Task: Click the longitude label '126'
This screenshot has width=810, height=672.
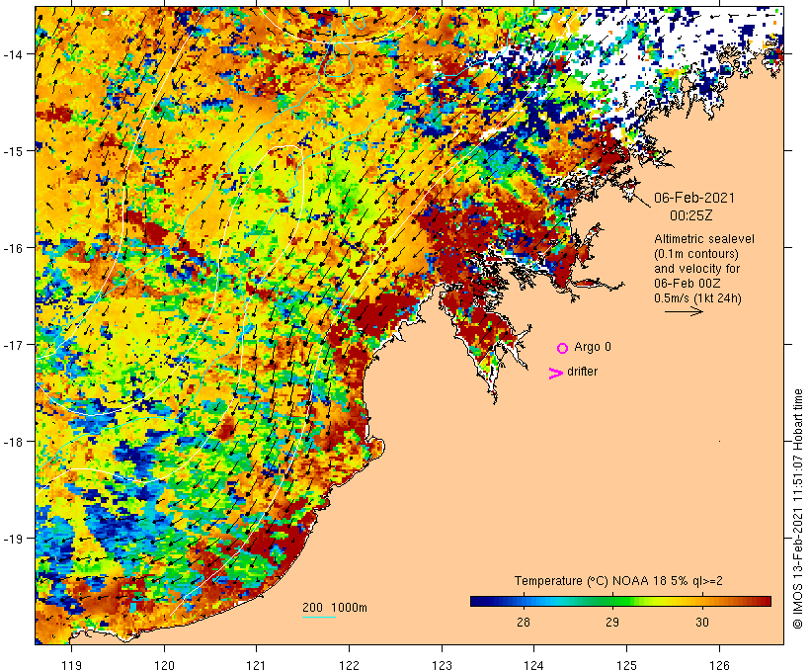Action: [x=719, y=665]
